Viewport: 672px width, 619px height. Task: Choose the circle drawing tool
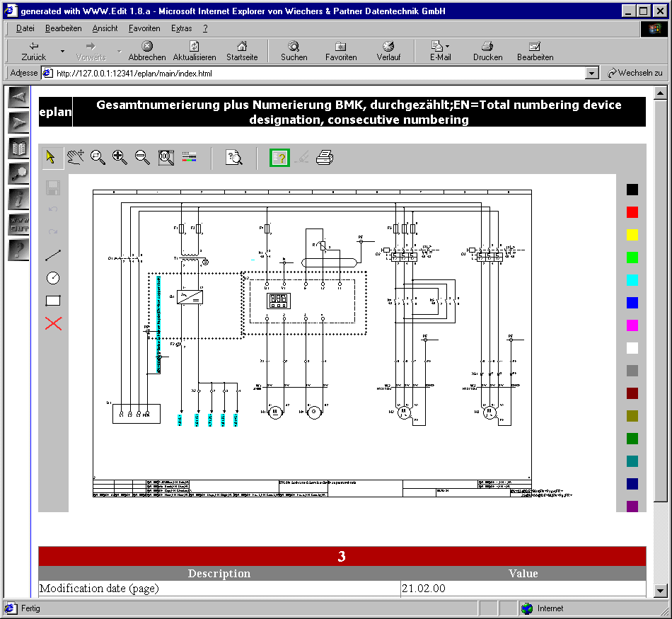click(x=53, y=278)
